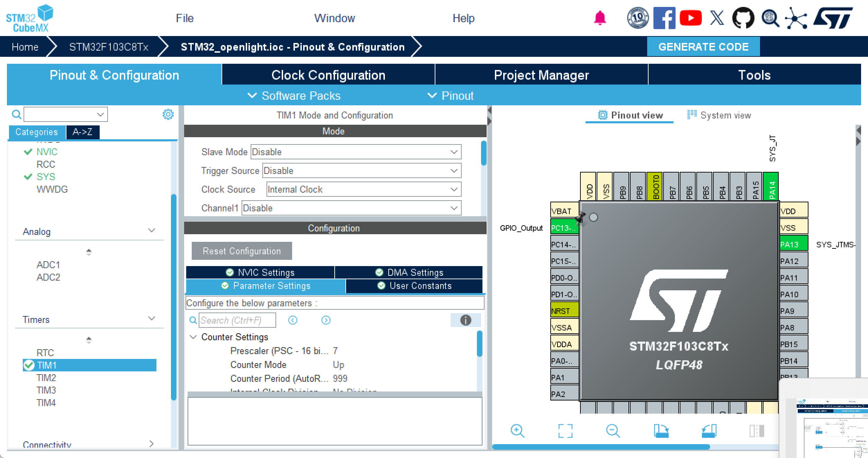
Task: Rotate the chip counter-clockwise icon
Action: pos(709,431)
